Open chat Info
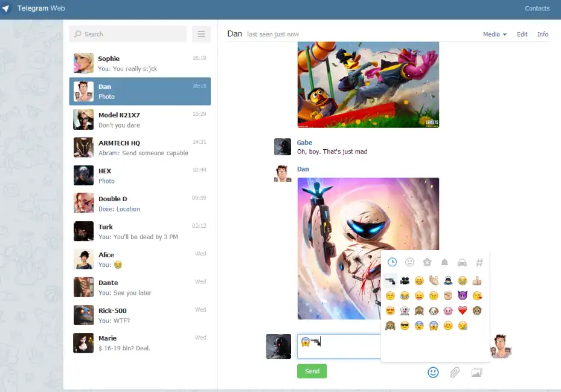The height and width of the screenshot is (392, 561). (x=543, y=34)
